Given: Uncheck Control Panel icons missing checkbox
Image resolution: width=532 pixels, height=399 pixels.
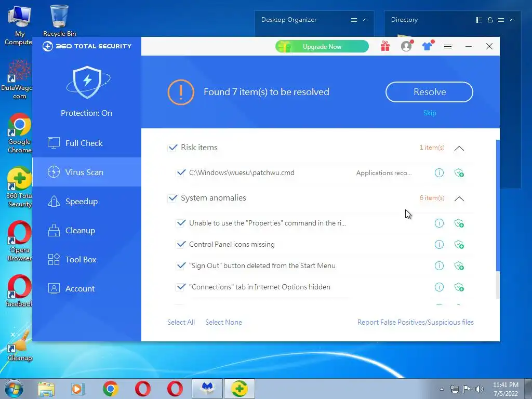Looking at the screenshot, I should 181,244.
